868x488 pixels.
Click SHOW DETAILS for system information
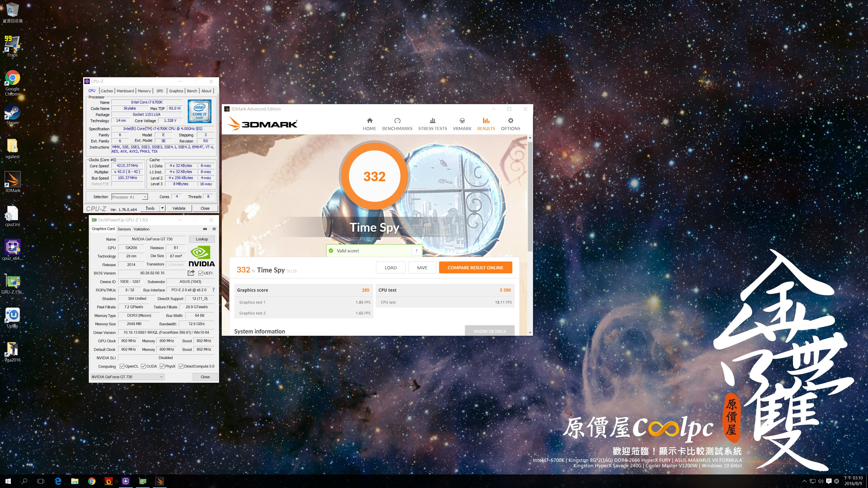pos(489,331)
